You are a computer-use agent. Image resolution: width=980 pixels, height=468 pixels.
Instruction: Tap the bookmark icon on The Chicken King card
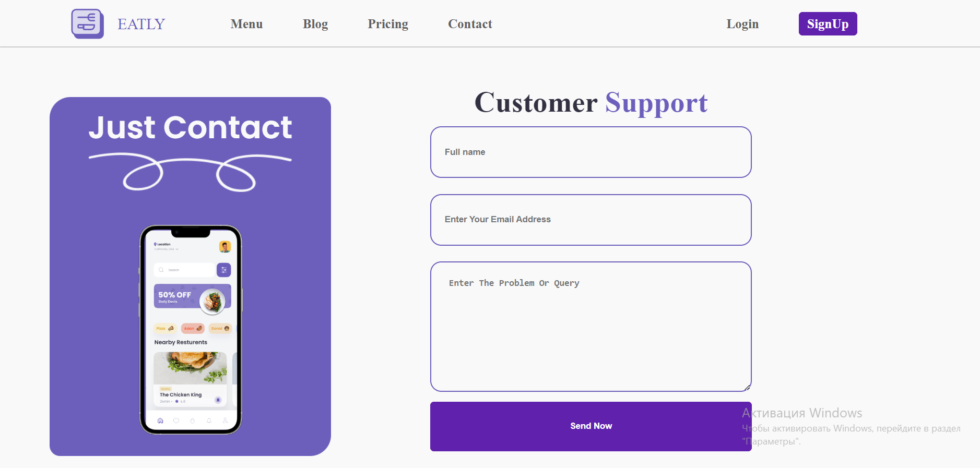click(x=218, y=400)
